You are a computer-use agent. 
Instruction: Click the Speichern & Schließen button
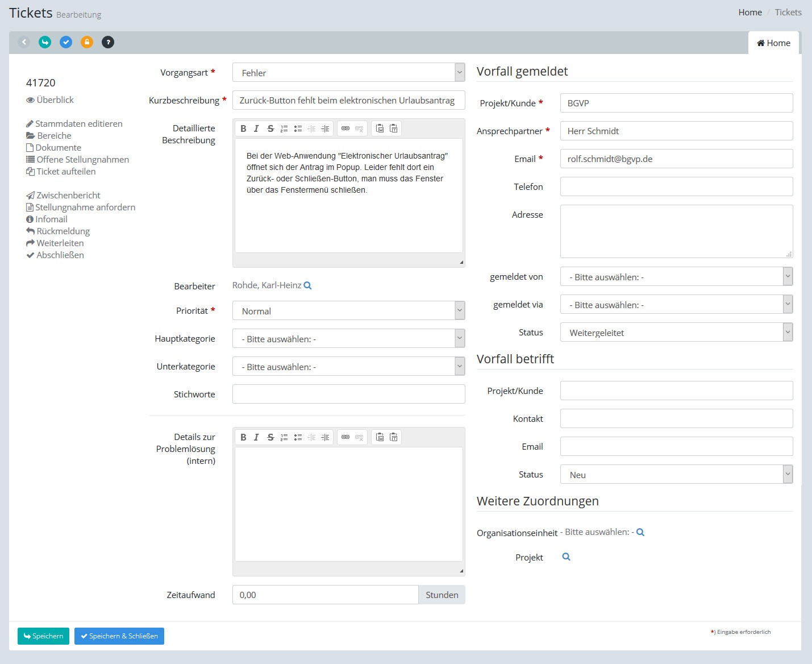point(119,636)
